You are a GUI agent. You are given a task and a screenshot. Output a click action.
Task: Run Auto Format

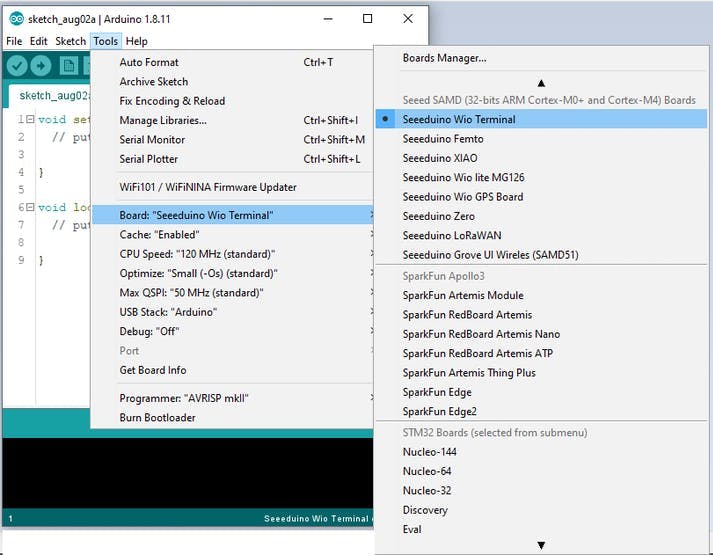click(233, 62)
